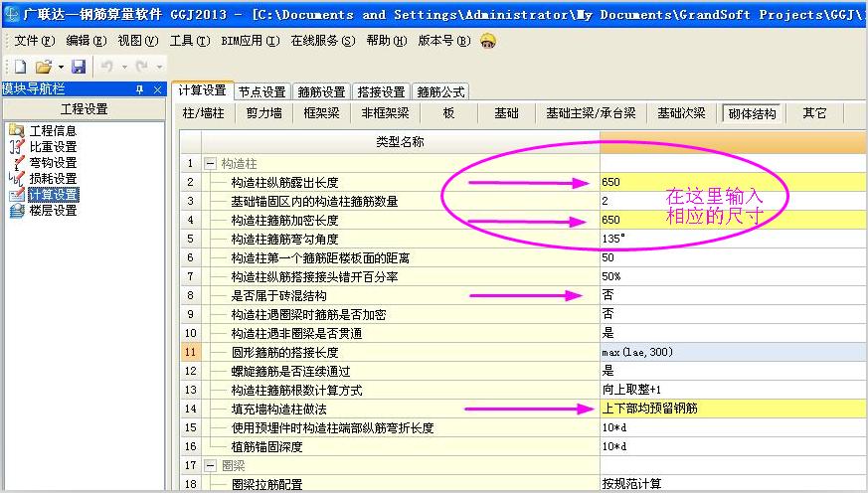
Task: Edit 构造柱纵筋露出长度 value 650
Action: click(x=734, y=182)
